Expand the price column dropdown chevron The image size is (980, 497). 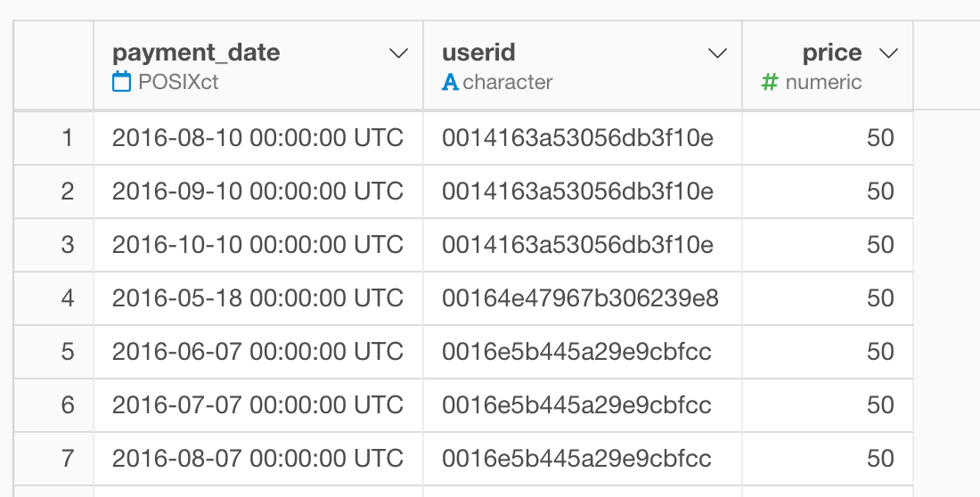click(x=889, y=53)
